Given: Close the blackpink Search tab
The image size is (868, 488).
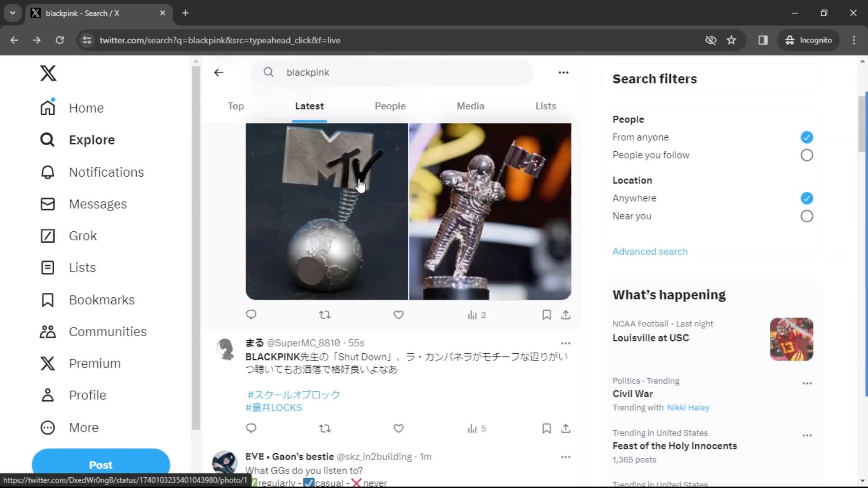Looking at the screenshot, I should point(163,13).
